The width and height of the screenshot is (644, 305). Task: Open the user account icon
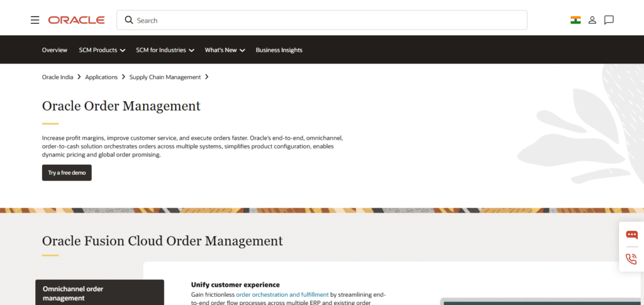coord(592,20)
